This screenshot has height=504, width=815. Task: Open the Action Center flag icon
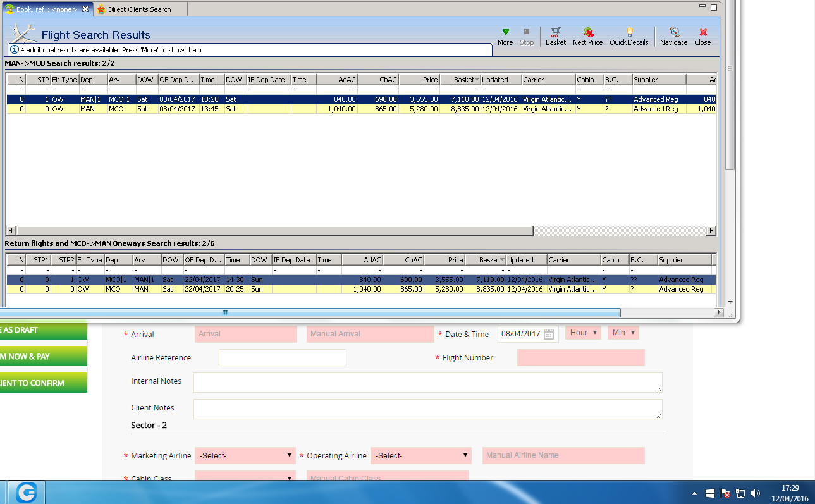tap(725, 493)
